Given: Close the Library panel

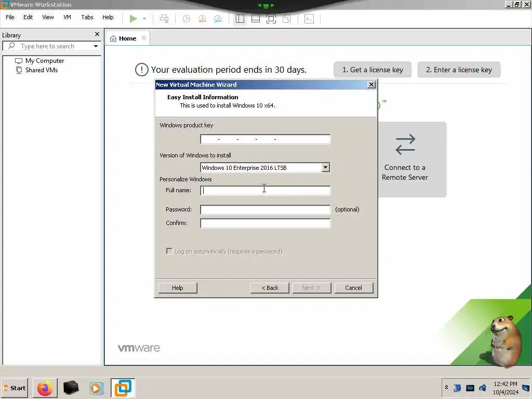Looking at the screenshot, I should click(x=97, y=34).
